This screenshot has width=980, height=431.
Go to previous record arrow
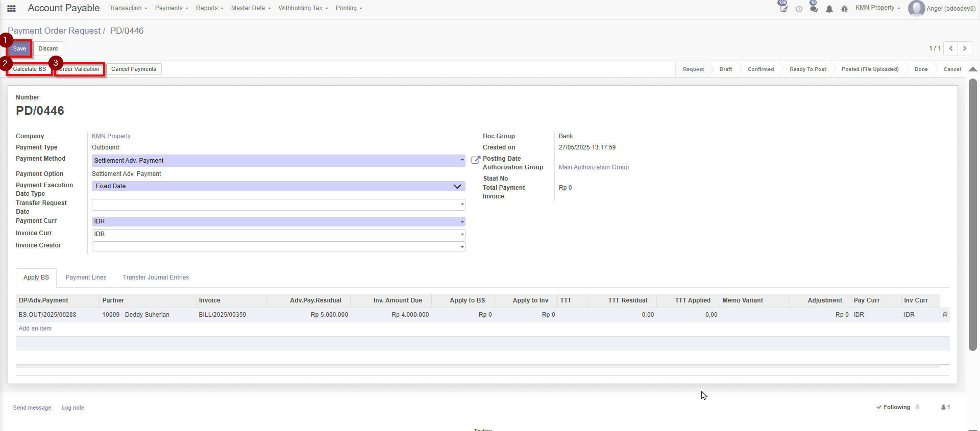tap(951, 48)
